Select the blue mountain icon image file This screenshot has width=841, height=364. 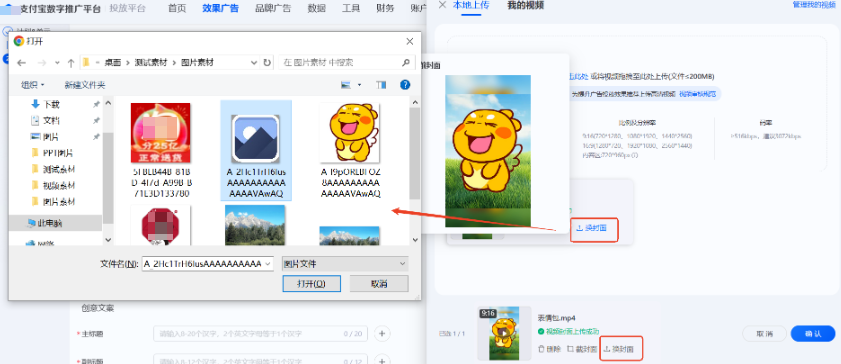pyautogui.click(x=256, y=150)
